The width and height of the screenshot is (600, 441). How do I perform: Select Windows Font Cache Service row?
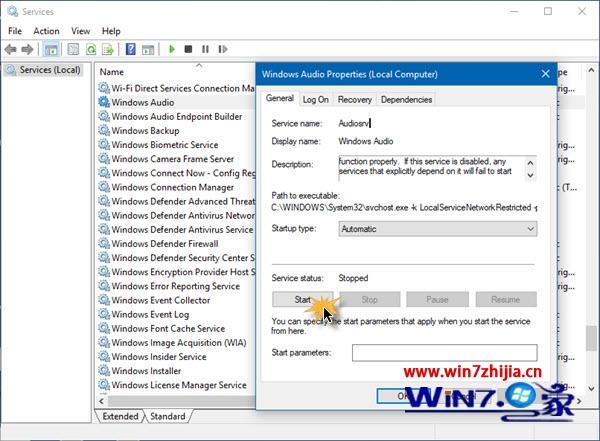pos(176,328)
